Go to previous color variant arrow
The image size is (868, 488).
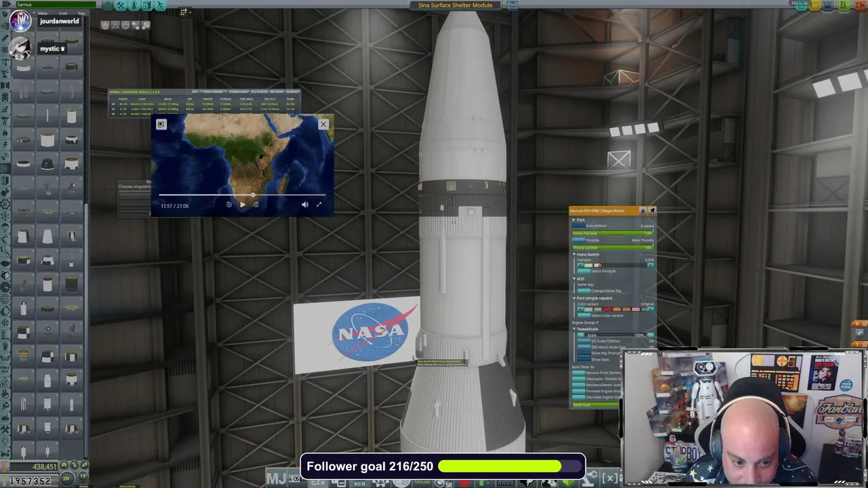[580, 309]
